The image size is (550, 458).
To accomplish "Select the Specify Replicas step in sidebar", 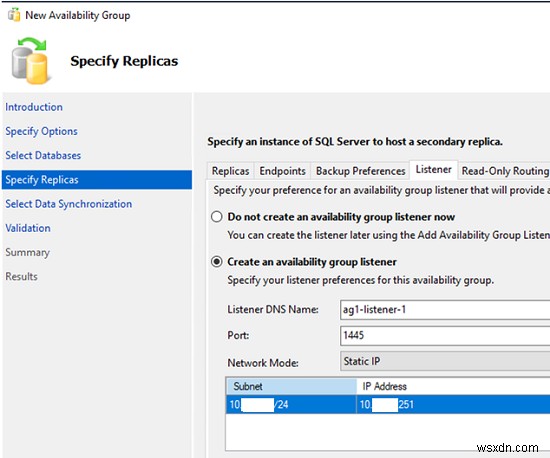I will click(97, 180).
